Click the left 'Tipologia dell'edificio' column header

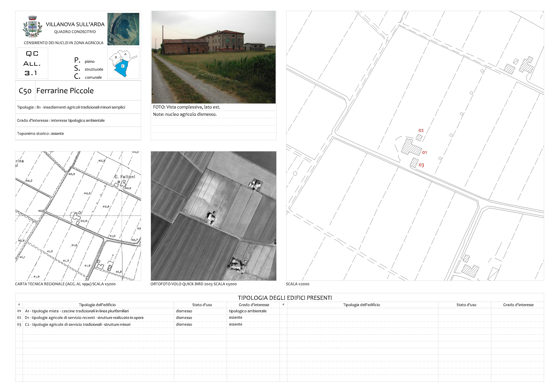point(97,305)
